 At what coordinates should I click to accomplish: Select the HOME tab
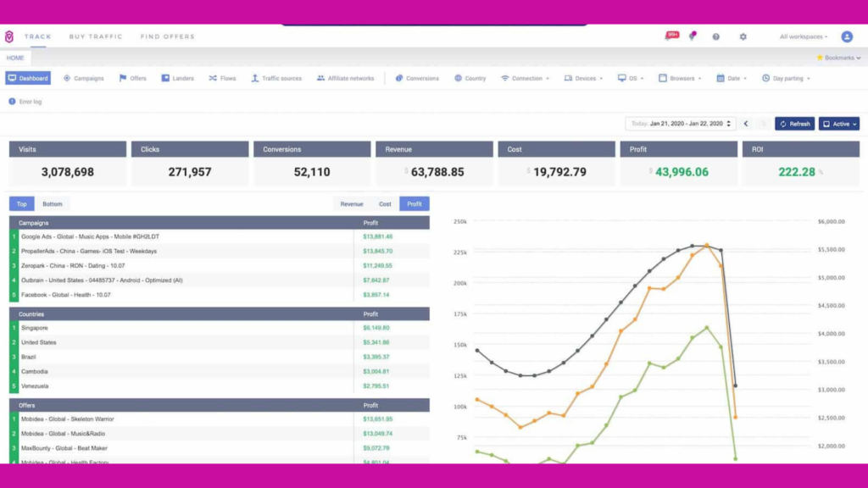pos(15,58)
